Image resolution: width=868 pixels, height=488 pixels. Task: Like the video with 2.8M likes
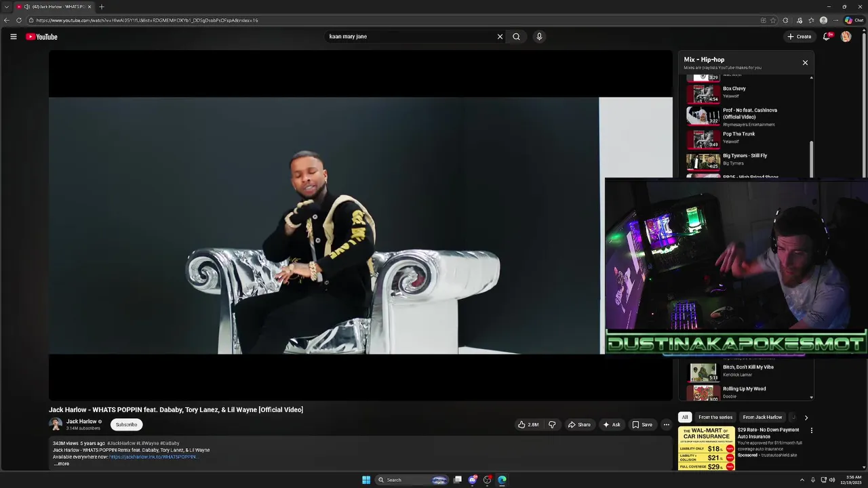pos(528,424)
